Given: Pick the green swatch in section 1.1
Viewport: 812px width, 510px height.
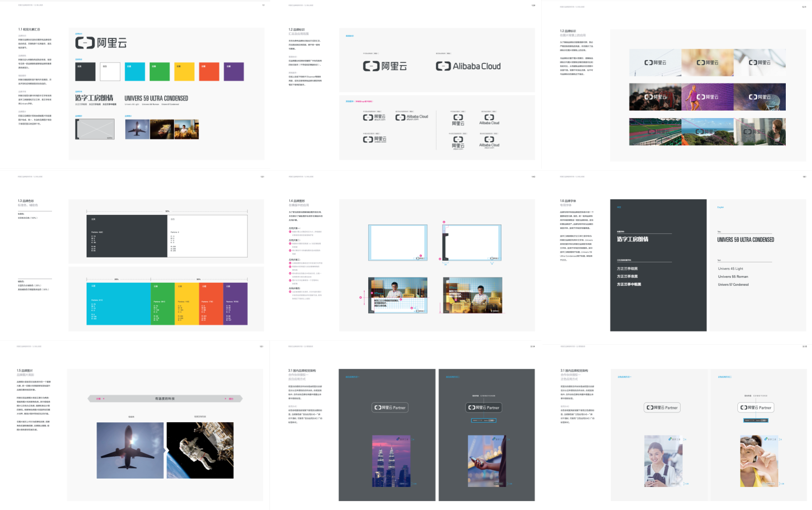Looking at the screenshot, I should 159,71.
